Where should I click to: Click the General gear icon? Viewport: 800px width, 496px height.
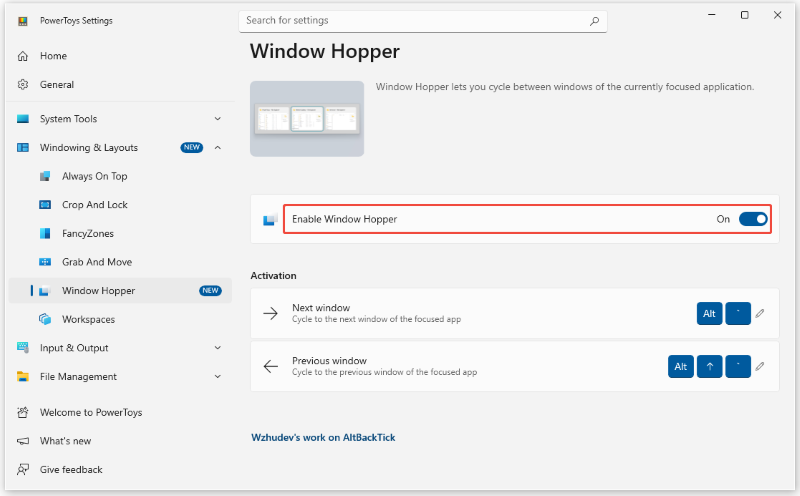(22, 85)
